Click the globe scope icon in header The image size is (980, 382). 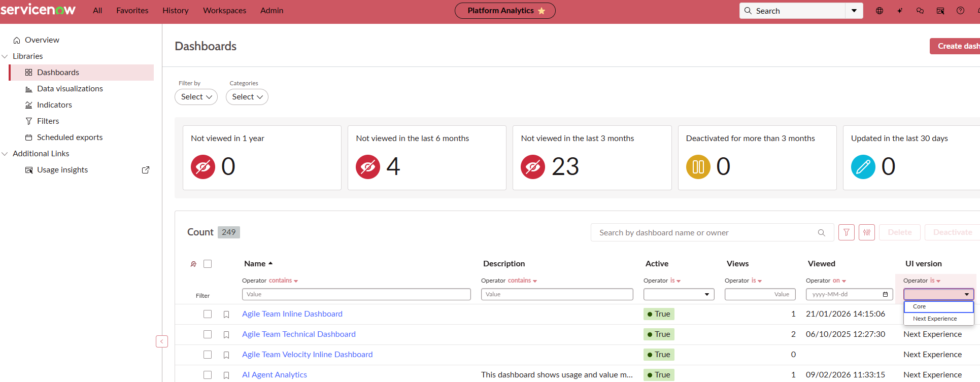click(880, 11)
